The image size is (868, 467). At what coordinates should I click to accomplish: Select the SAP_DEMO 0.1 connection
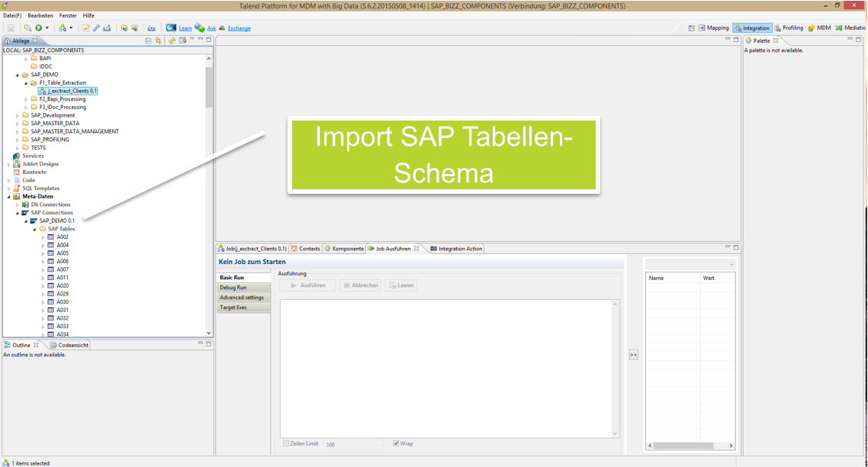point(56,221)
